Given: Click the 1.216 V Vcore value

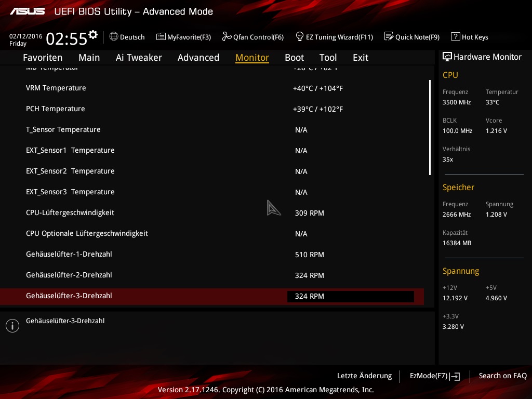Looking at the screenshot, I should [x=496, y=131].
